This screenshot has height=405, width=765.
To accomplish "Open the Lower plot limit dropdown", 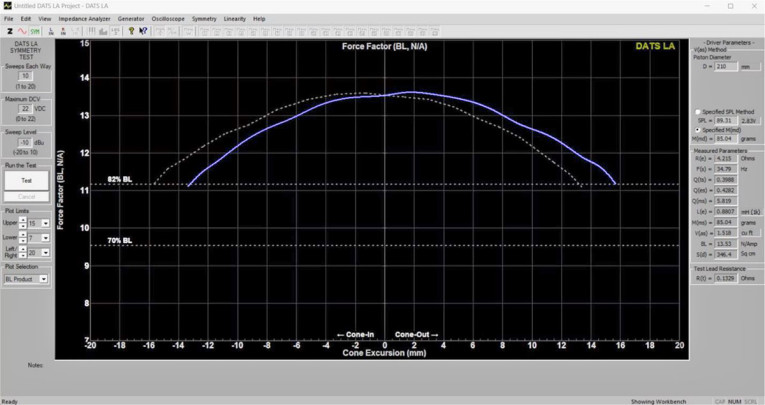I will 45,238.
